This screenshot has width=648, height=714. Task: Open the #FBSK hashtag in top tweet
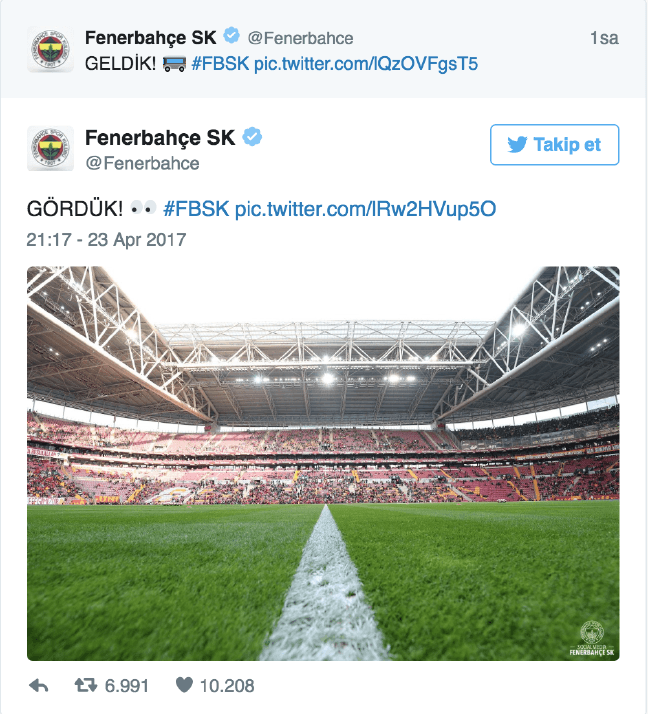click(220, 64)
